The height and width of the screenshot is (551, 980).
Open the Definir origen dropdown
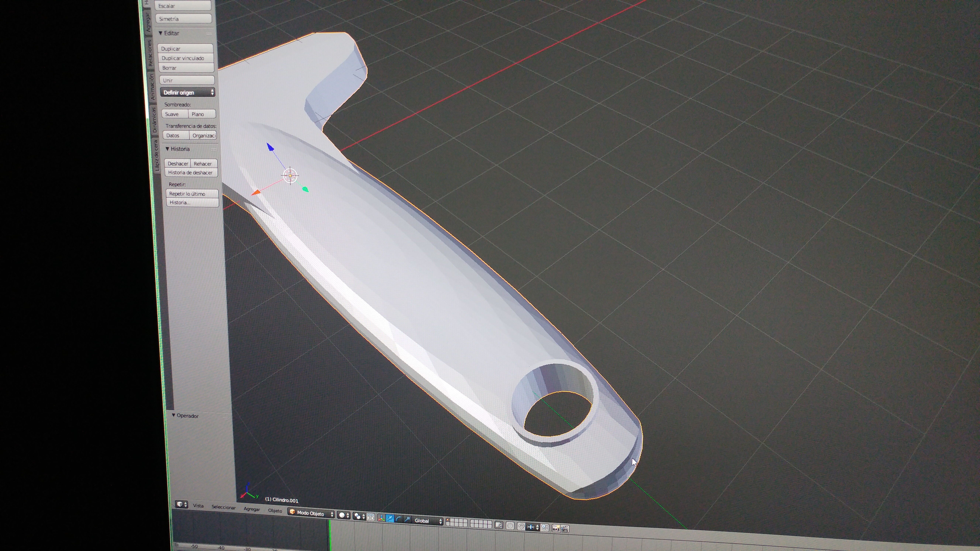[x=188, y=92]
